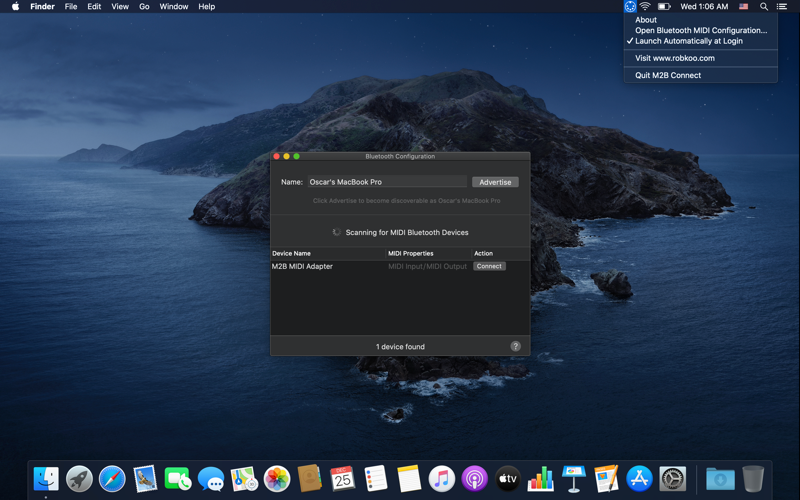Image resolution: width=800 pixels, height=500 pixels.
Task: Open Spotlight search magnifier
Action: point(764,6)
